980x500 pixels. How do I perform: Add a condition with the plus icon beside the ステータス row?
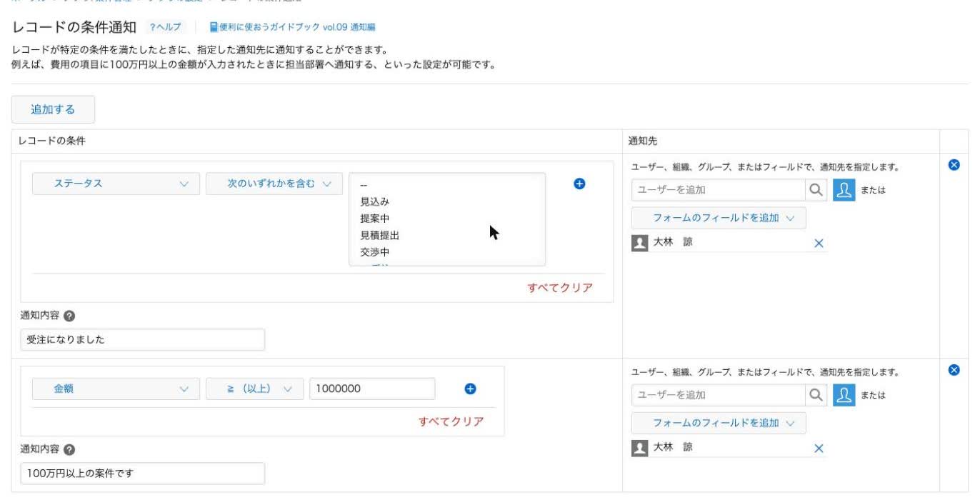coord(579,184)
